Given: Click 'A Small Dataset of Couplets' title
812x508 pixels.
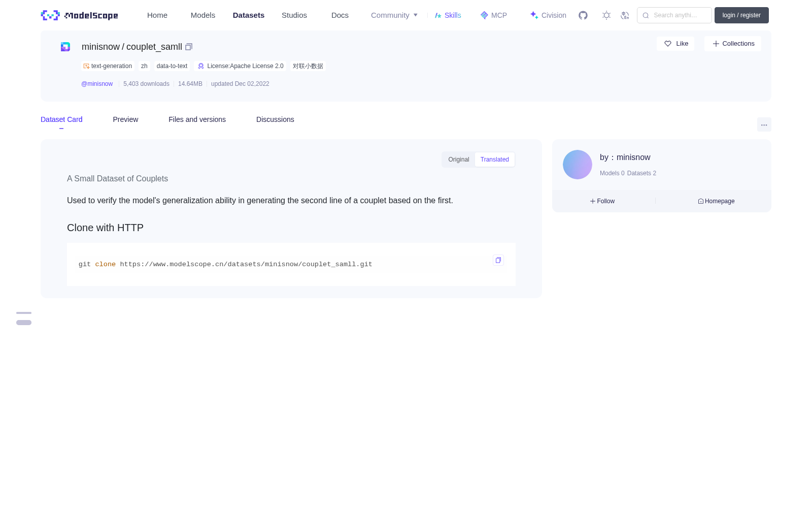Looking at the screenshot, I should tap(117, 179).
